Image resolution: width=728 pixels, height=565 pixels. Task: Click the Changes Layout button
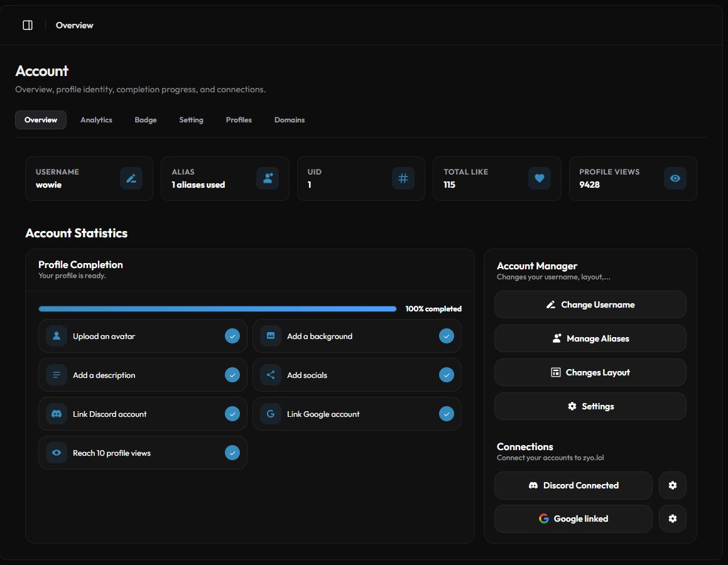click(590, 372)
